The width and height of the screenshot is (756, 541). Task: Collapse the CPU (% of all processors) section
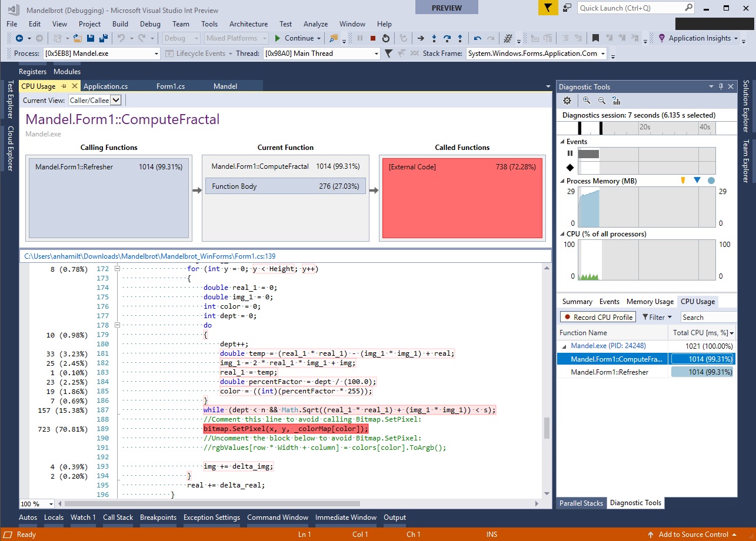point(562,234)
